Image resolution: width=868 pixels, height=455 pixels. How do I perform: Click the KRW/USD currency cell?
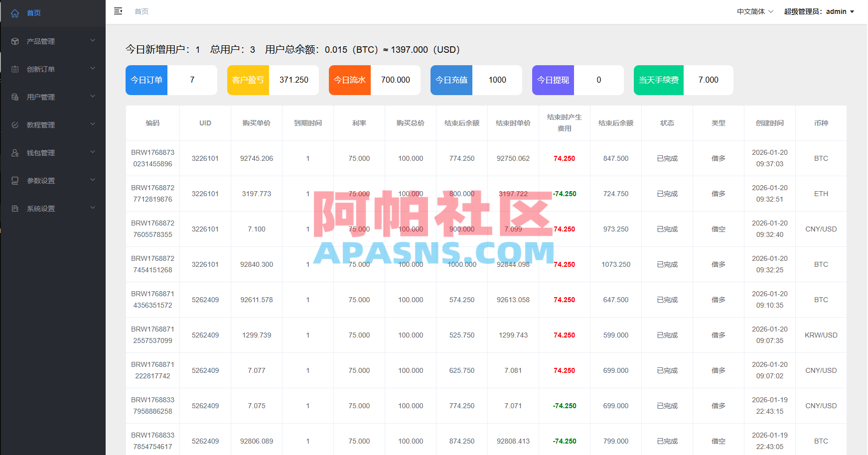pos(821,335)
